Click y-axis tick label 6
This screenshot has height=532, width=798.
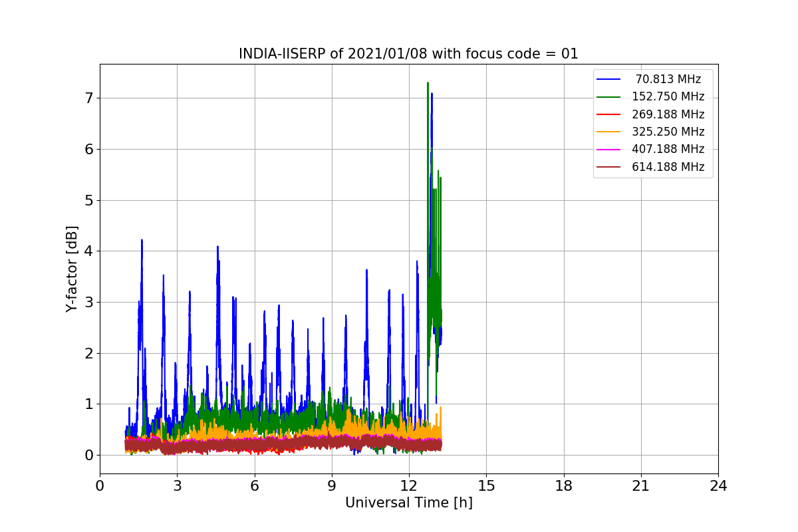point(88,149)
